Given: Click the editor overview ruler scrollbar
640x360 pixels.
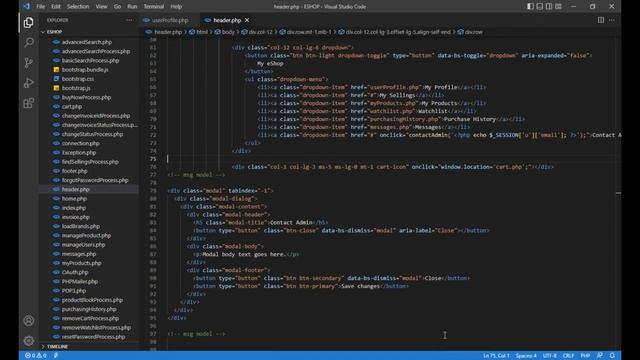Looking at the screenshot, I should 618,193.
